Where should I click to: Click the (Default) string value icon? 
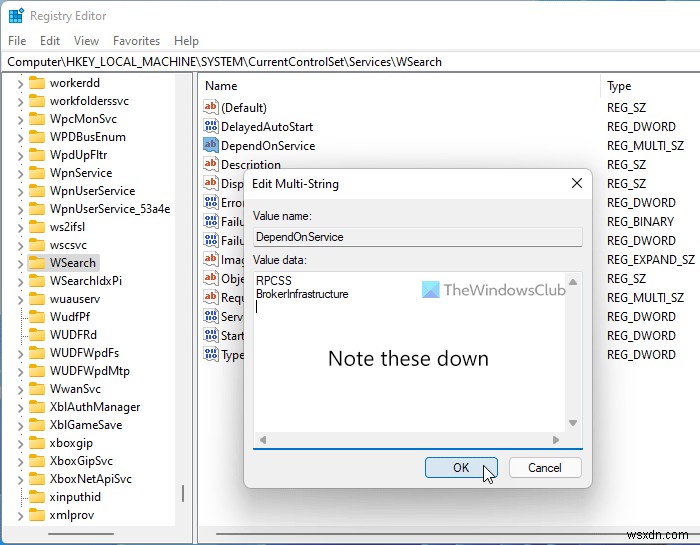point(210,107)
